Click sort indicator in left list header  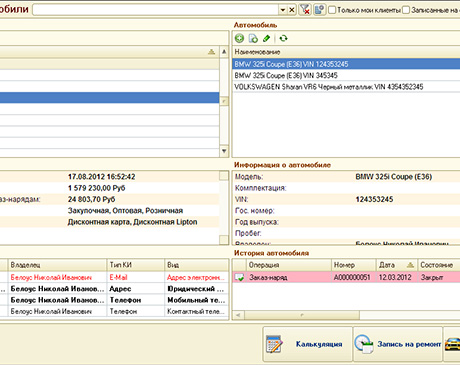pyautogui.click(x=211, y=52)
